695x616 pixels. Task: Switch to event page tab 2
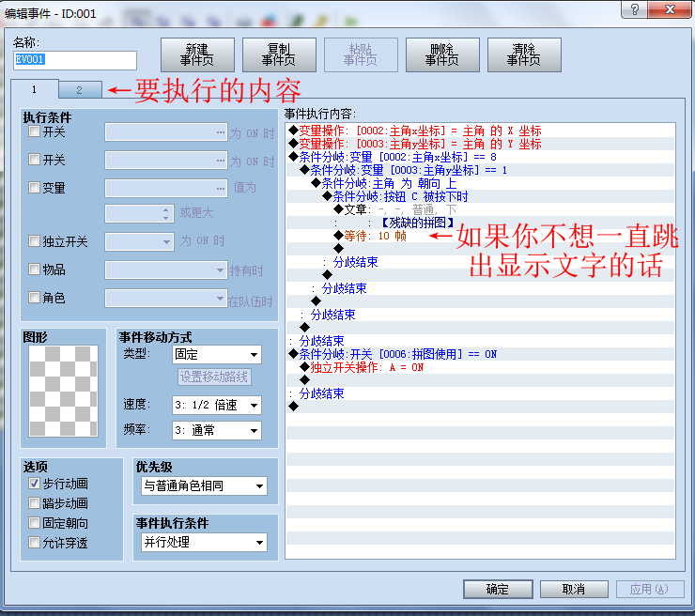coord(80,90)
